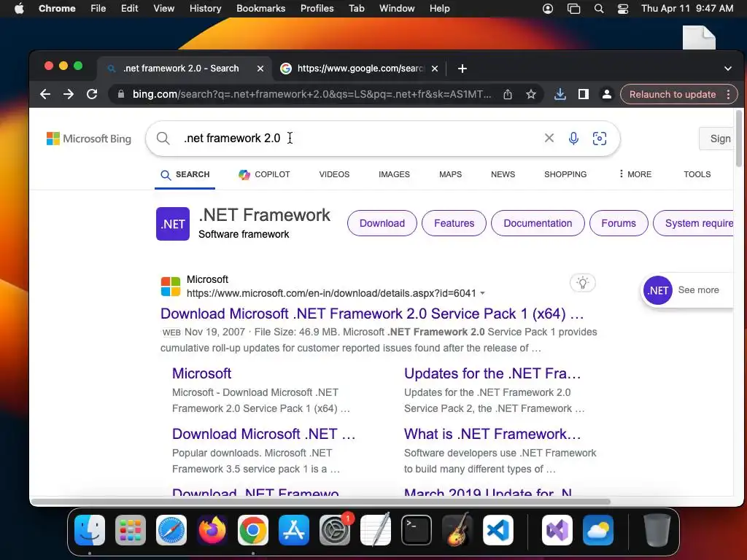This screenshot has width=747, height=560.
Task: Go forward using the browser forward arrow
Action: (x=69, y=94)
